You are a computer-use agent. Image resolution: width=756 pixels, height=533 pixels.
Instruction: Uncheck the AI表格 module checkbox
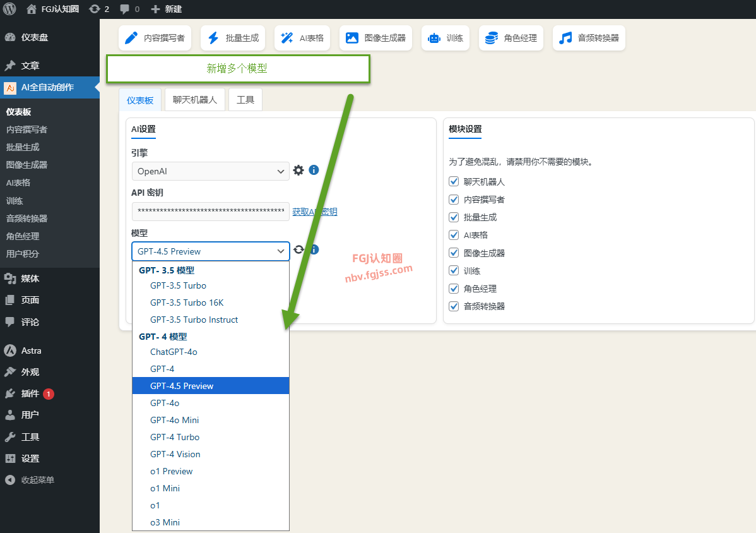tap(454, 235)
